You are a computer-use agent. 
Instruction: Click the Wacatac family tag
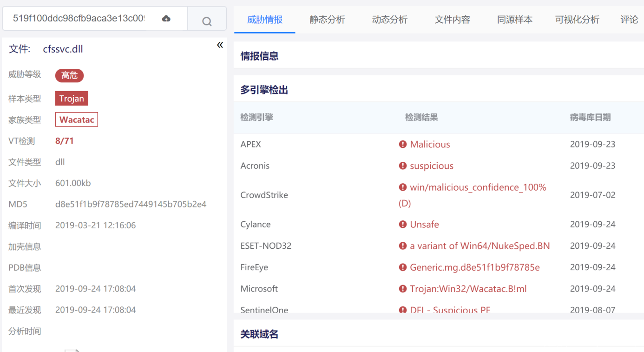[77, 120]
